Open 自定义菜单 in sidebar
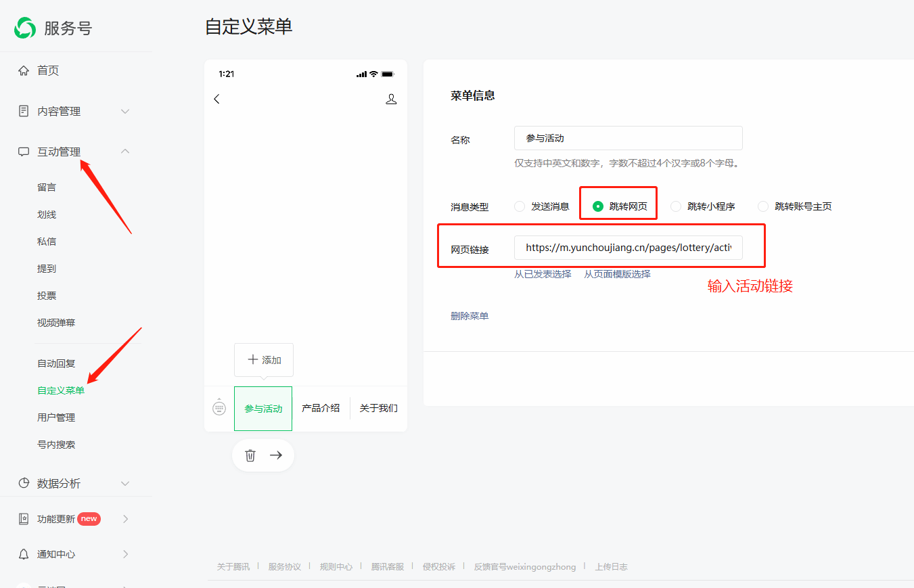Image resolution: width=914 pixels, height=588 pixels. pyautogui.click(x=61, y=390)
